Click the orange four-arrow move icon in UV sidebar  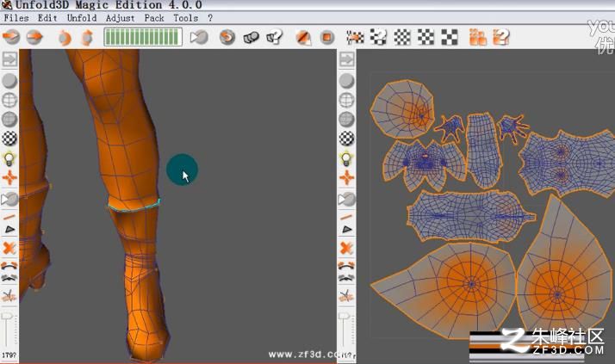(x=347, y=178)
